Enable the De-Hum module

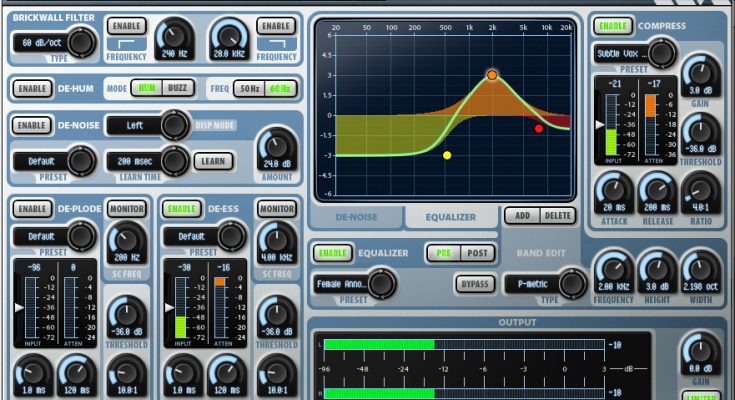(x=33, y=89)
